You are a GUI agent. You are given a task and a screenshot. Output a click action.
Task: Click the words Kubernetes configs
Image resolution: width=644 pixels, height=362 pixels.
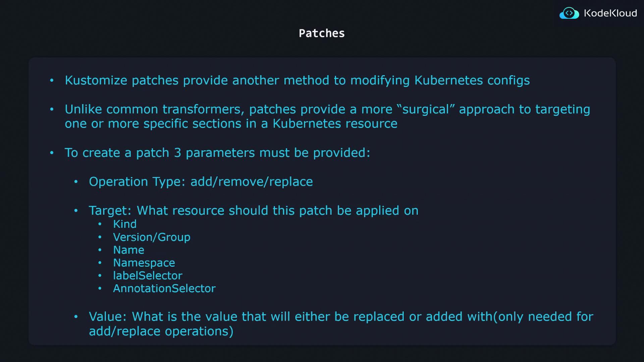472,80
